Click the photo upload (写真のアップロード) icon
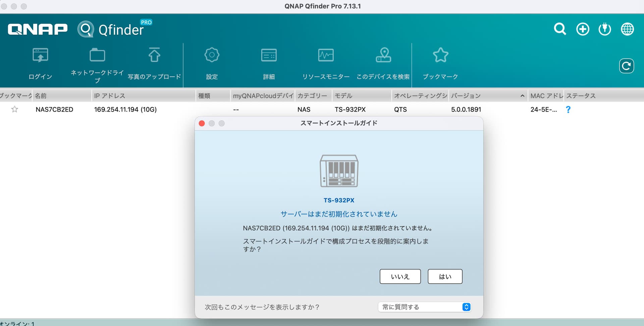 154,55
